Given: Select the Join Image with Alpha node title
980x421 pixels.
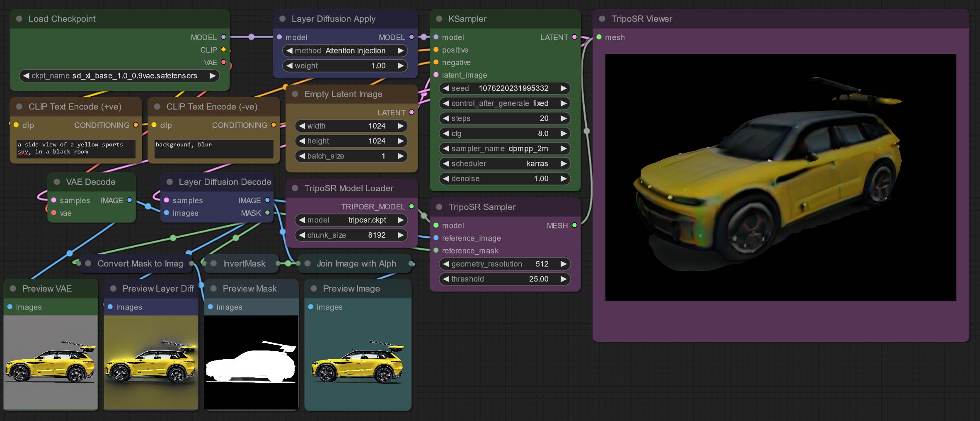Looking at the screenshot, I should (356, 263).
